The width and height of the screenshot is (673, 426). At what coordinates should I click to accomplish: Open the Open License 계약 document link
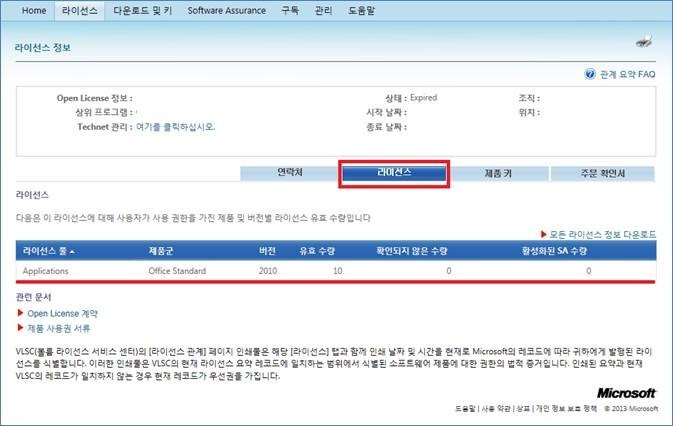coord(63,313)
